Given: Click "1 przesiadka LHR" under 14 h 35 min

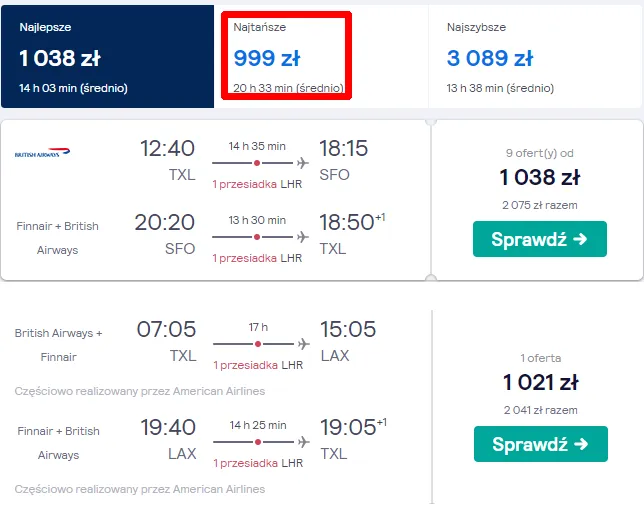Looking at the screenshot, I should coord(257,184).
